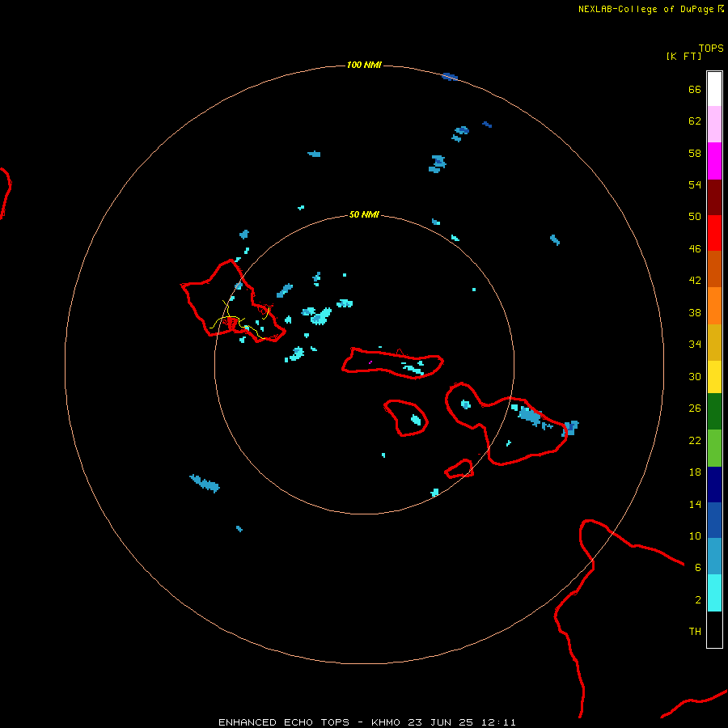The width and height of the screenshot is (728, 728).
Task: Click the 42 legend value
Action: click(695, 281)
